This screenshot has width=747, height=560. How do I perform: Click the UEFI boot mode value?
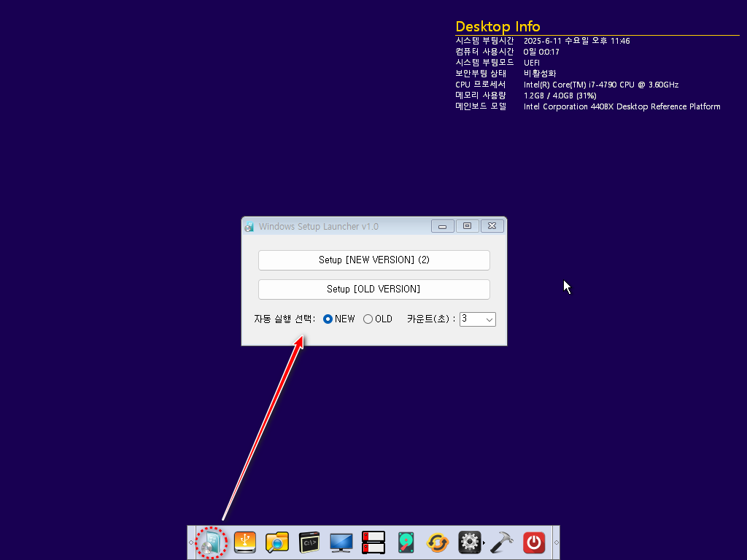click(x=532, y=63)
